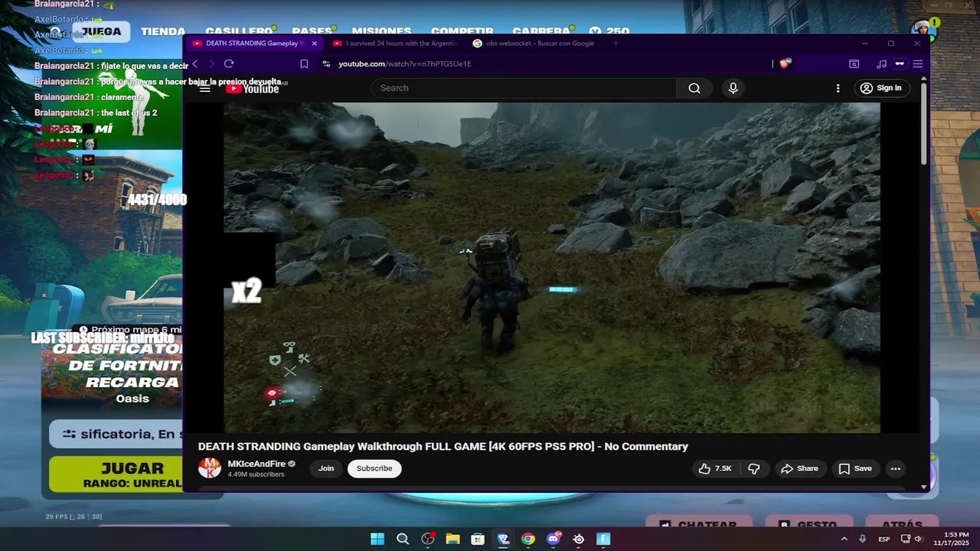Click scrollbar down arrow in browser
This screenshot has width=980, height=551.
(x=924, y=487)
